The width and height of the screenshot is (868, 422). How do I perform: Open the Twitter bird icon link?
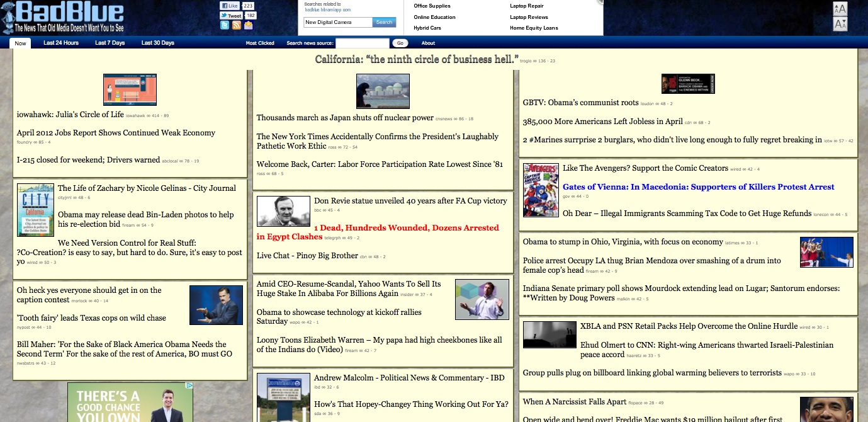click(x=225, y=26)
